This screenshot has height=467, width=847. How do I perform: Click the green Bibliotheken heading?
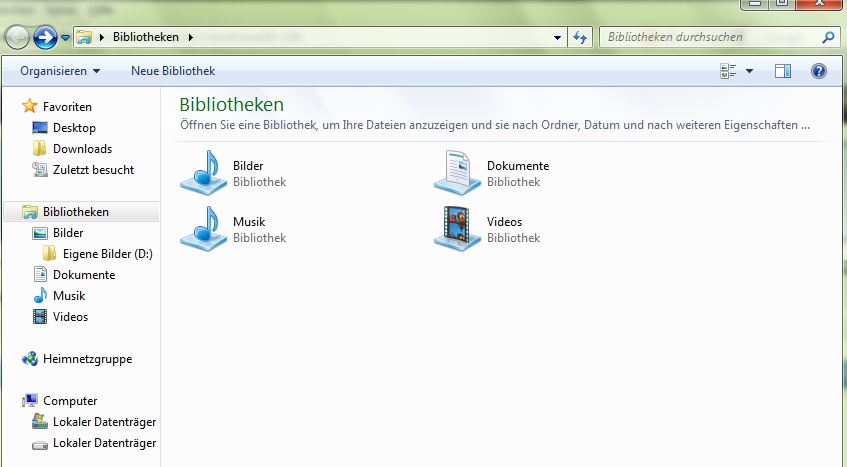[232, 104]
